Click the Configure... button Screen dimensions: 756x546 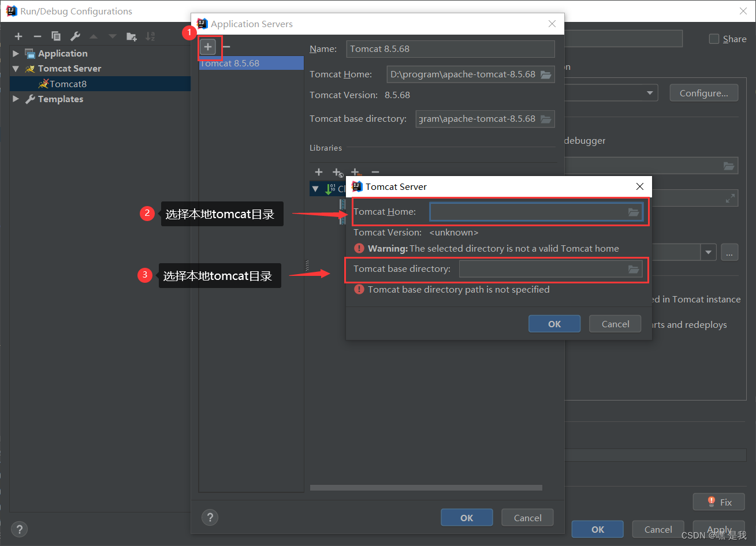point(703,93)
